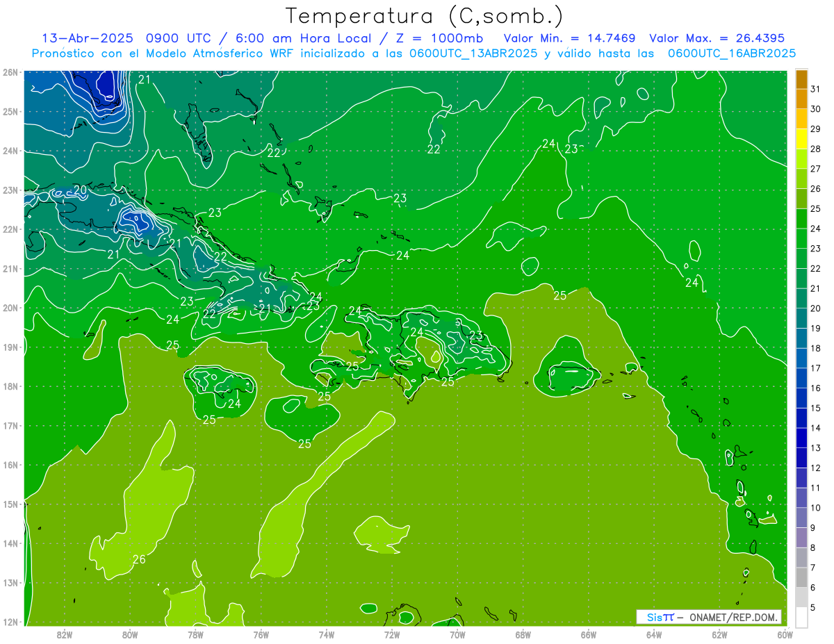Click the '12N' latitude axis label
This screenshot has width=834, height=644.
10,622
